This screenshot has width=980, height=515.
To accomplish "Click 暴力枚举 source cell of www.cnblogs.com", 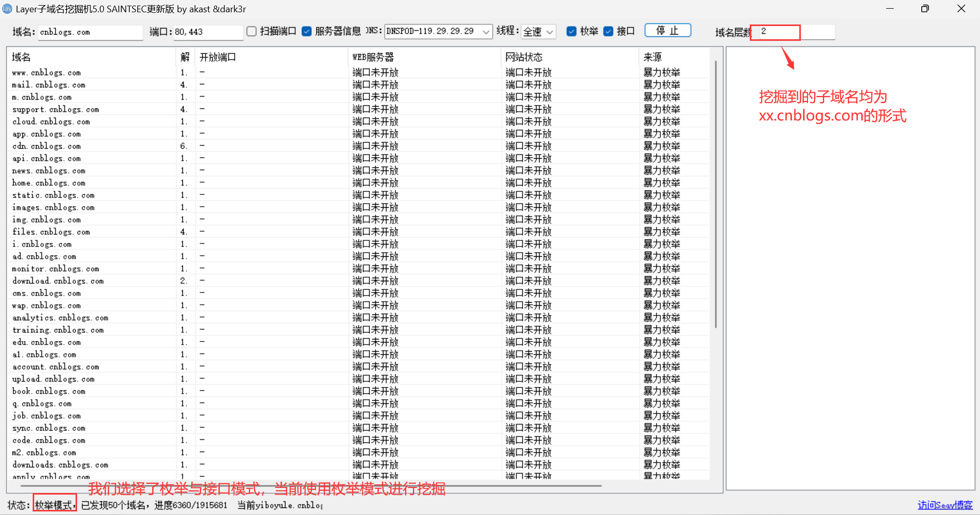I will tap(661, 72).
